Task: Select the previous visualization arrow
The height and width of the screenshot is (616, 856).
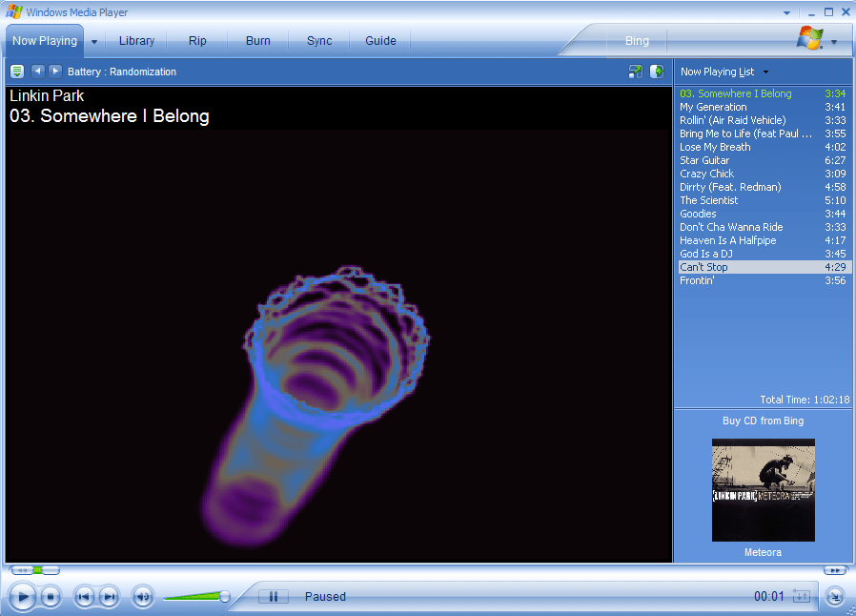Action: click(37, 72)
